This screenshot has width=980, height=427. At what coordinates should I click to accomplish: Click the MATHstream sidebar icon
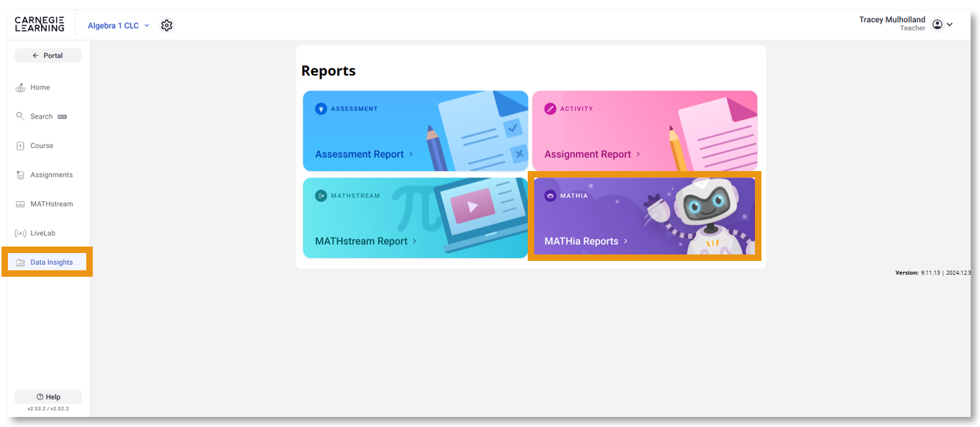coord(21,204)
